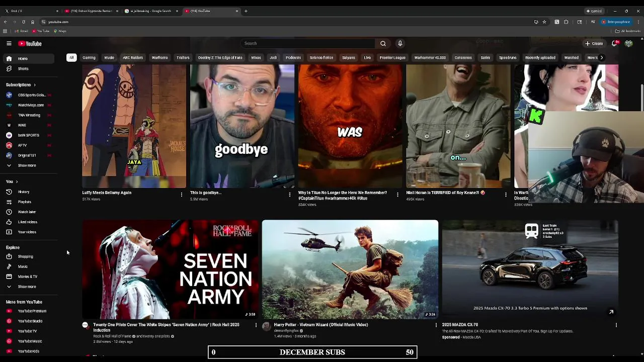Click Enter passphrase profile button
644x362 pixels.
(616, 22)
